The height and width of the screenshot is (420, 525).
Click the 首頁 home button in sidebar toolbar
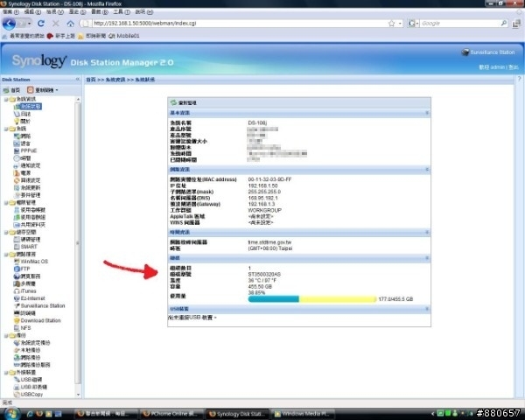tap(11, 90)
